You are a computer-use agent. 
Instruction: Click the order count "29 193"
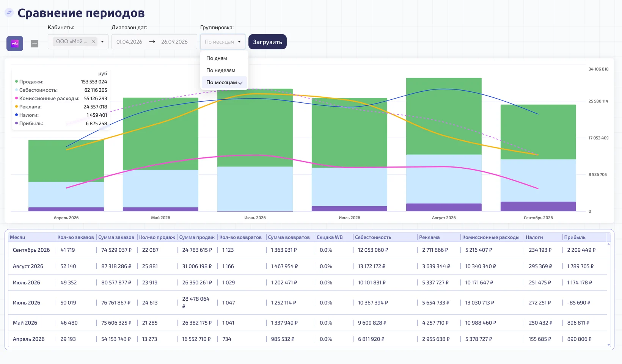pos(68,339)
